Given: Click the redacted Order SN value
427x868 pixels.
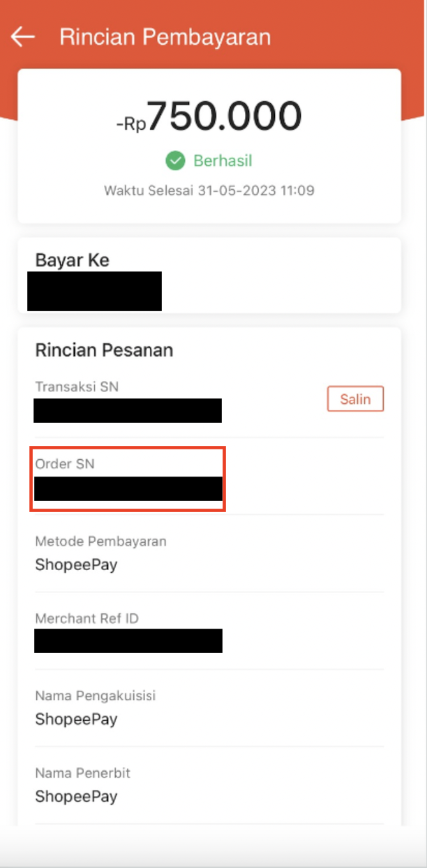Looking at the screenshot, I should 128,488.
